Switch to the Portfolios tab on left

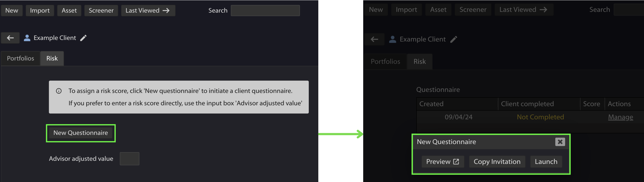[x=21, y=58]
